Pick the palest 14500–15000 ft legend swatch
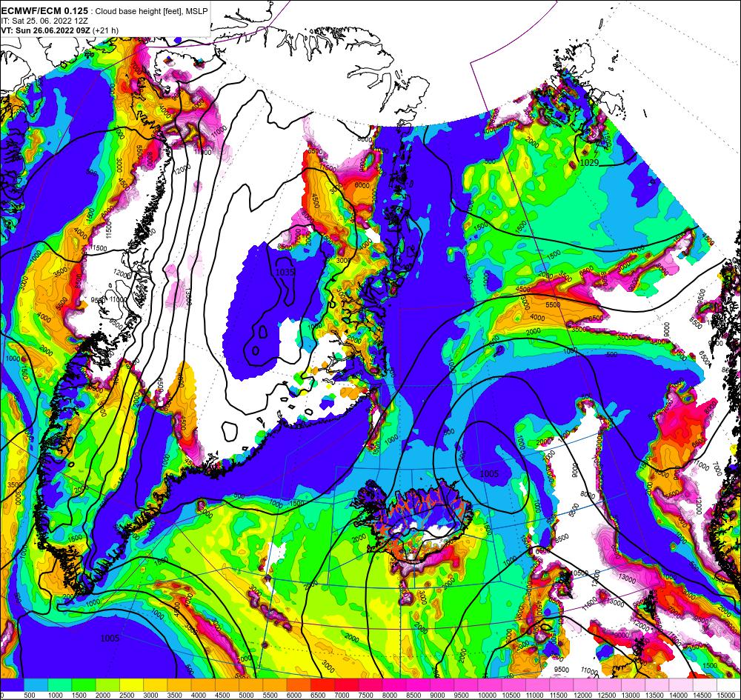Screen dimensions: 741x700 pos(705,685)
